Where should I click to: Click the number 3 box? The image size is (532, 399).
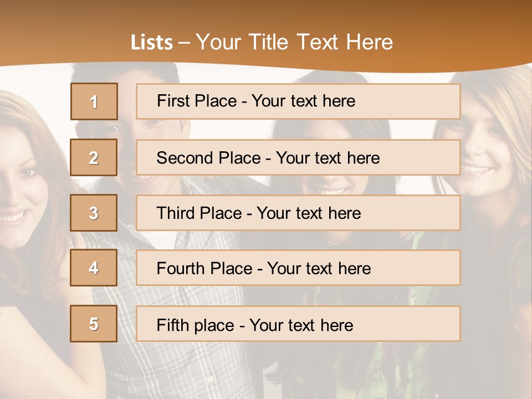click(x=94, y=213)
